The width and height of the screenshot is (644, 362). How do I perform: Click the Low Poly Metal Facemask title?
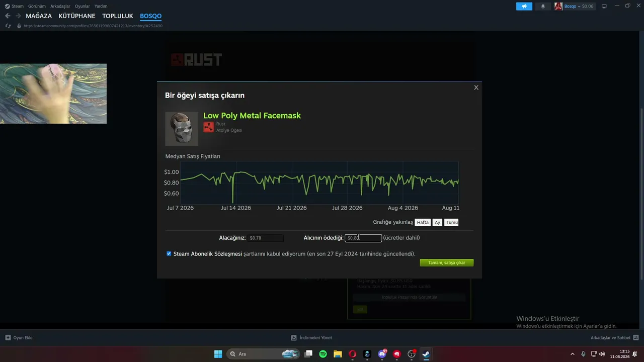(x=252, y=116)
